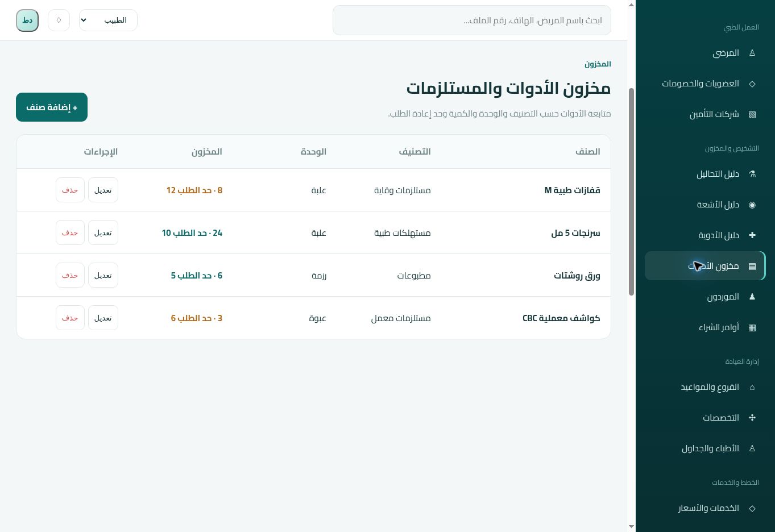Open المرضى via its sidebar icon
The width and height of the screenshot is (775, 532).
pos(752,53)
